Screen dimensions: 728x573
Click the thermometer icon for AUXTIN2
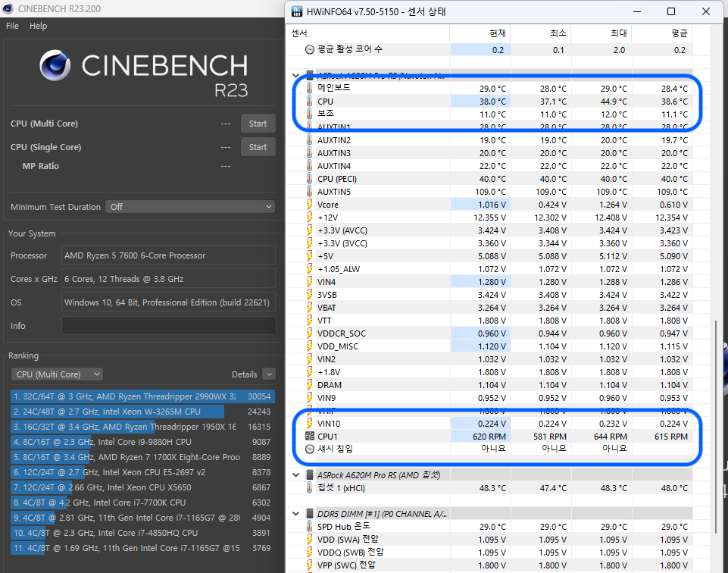(310, 139)
